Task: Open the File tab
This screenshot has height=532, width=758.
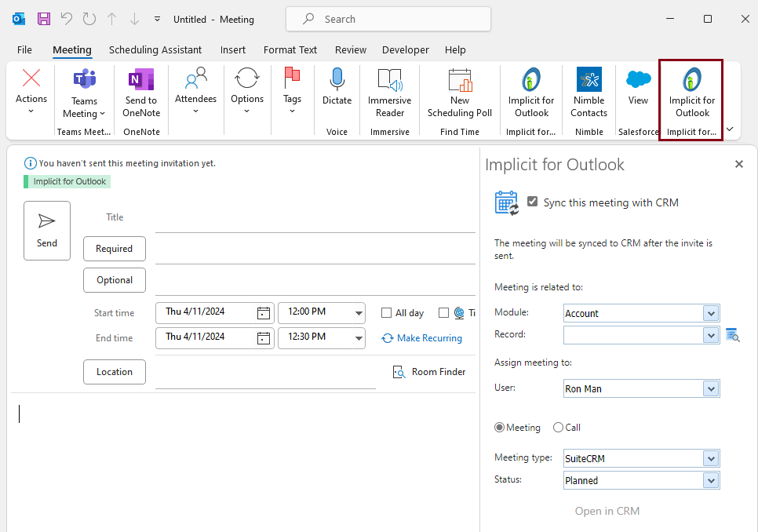Action: 24,49
